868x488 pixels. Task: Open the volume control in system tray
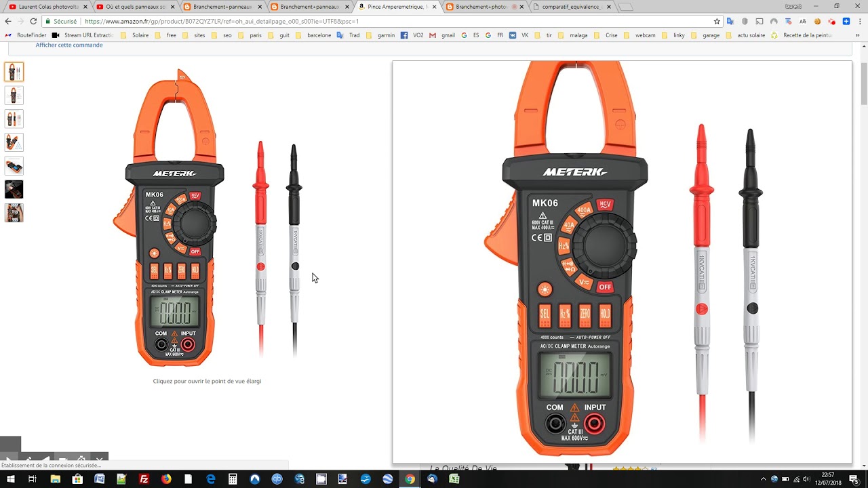point(807,479)
